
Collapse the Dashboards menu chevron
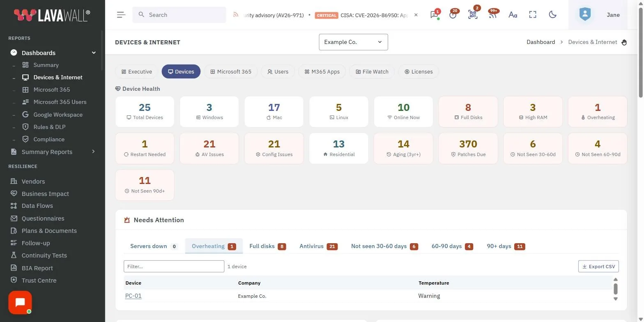pos(94,53)
